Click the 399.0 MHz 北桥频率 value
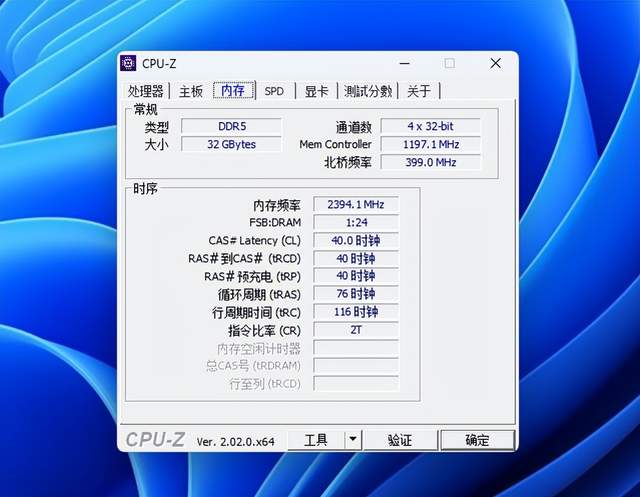Screen dimensions: 640x497 [x=430, y=162]
